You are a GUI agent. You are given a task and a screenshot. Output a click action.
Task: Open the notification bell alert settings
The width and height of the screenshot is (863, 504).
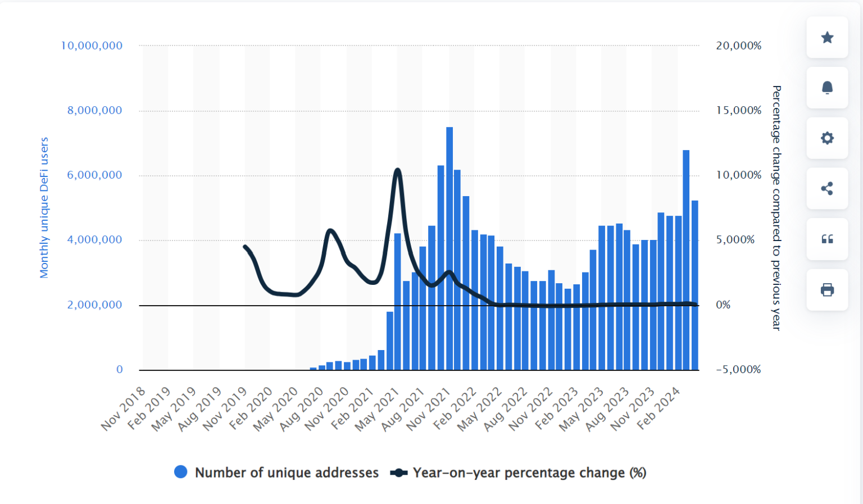click(x=826, y=88)
